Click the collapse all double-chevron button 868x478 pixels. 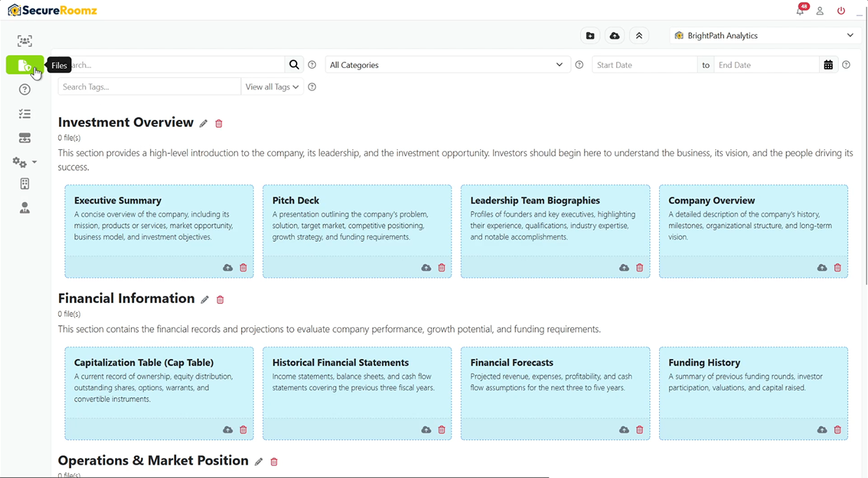639,36
